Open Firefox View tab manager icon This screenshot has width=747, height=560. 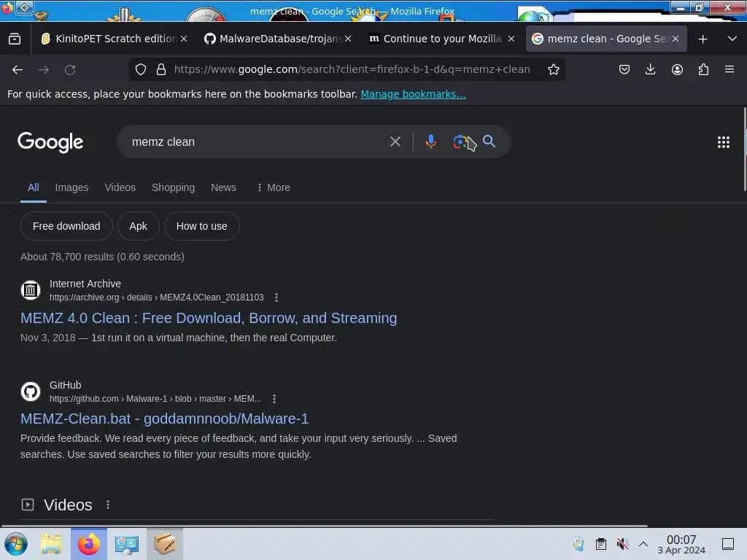pyautogui.click(x=15, y=39)
